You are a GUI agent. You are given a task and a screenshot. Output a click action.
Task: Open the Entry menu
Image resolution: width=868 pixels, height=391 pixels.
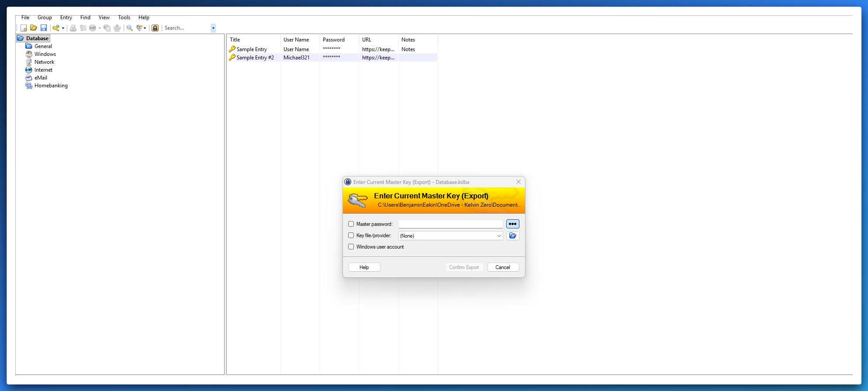(x=66, y=17)
